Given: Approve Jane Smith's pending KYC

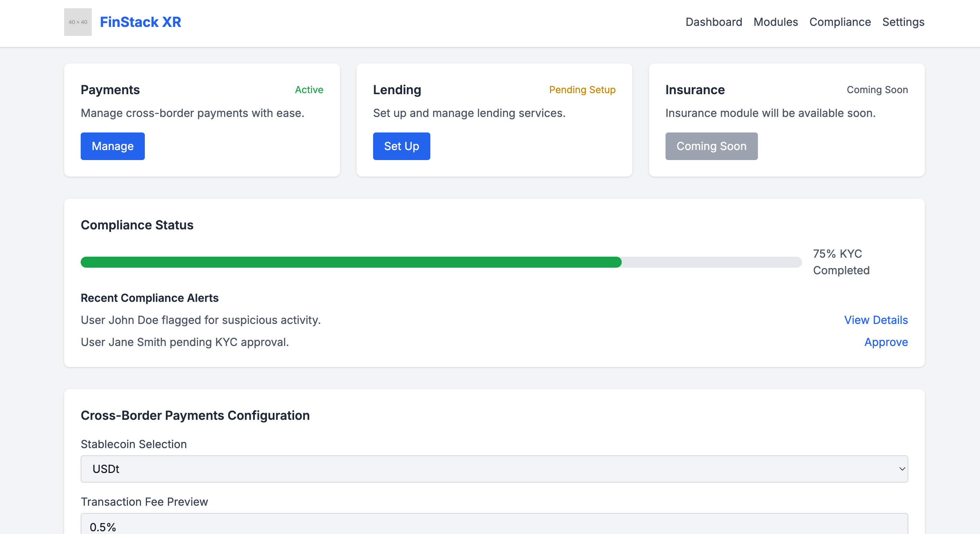Looking at the screenshot, I should pyautogui.click(x=886, y=342).
